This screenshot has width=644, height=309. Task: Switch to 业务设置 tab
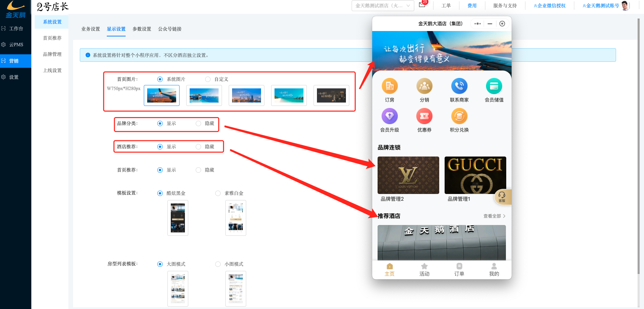point(91,29)
